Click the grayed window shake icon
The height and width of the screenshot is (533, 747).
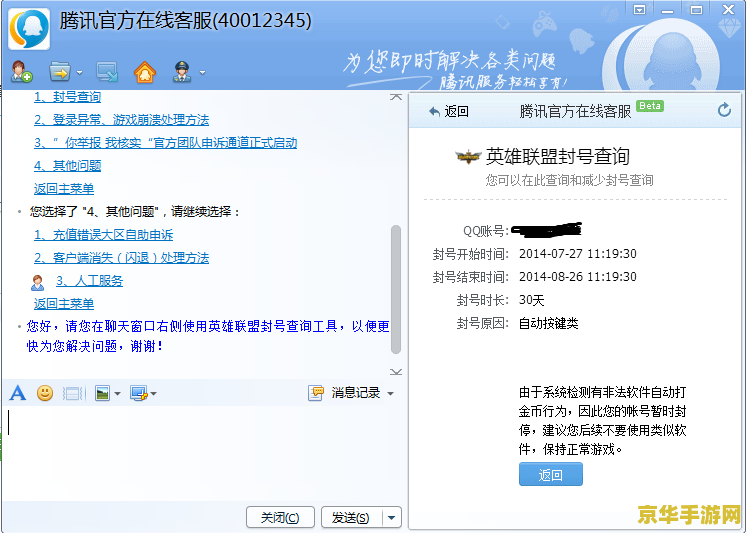[x=73, y=393]
